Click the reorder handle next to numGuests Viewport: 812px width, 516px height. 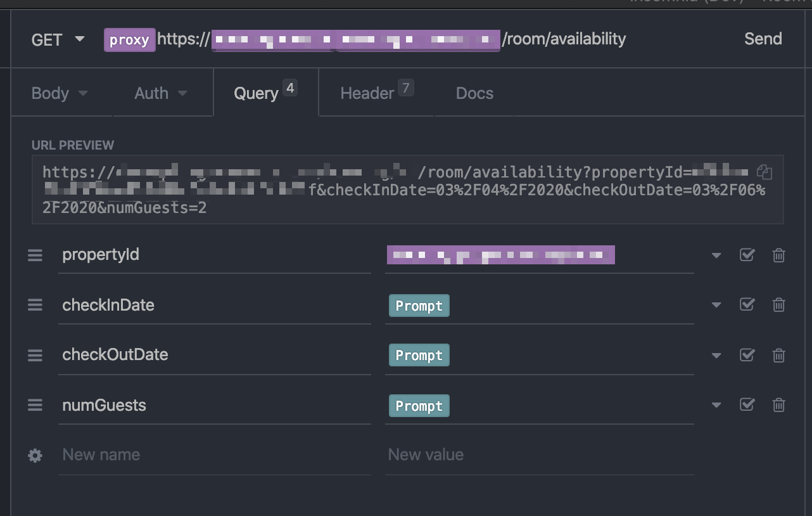[x=35, y=405]
